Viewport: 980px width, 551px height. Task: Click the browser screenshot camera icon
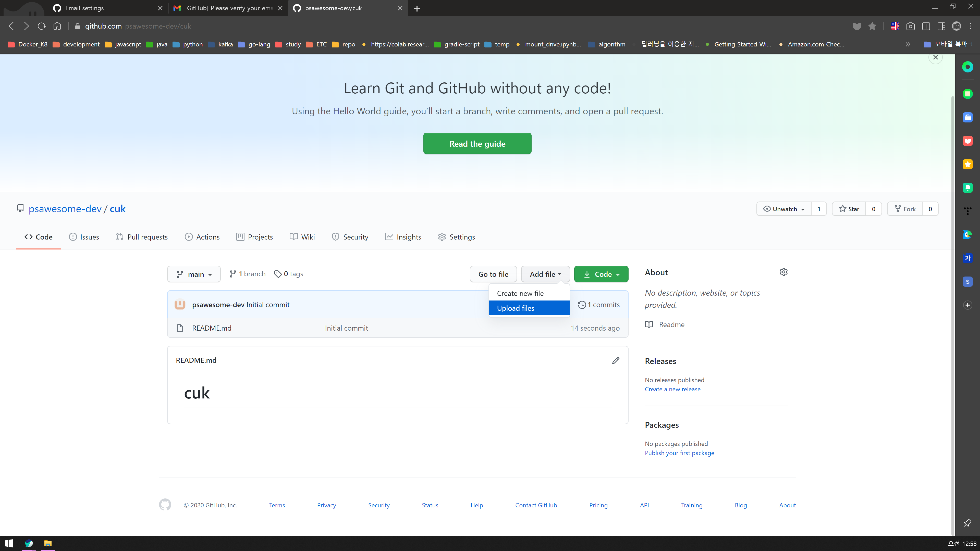(910, 26)
